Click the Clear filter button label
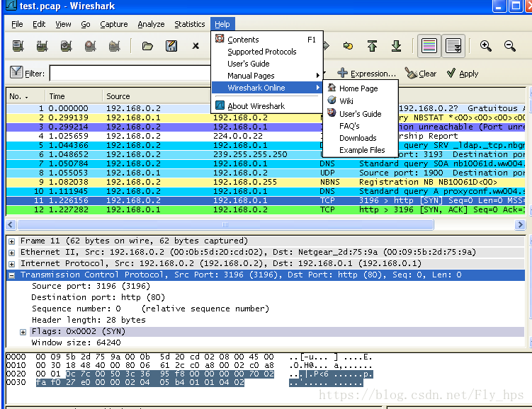This screenshot has width=532, height=409. (x=427, y=74)
